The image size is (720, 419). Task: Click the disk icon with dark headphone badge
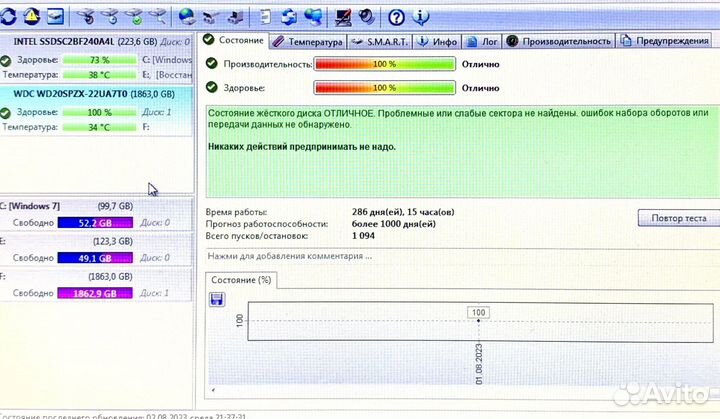tap(85, 17)
